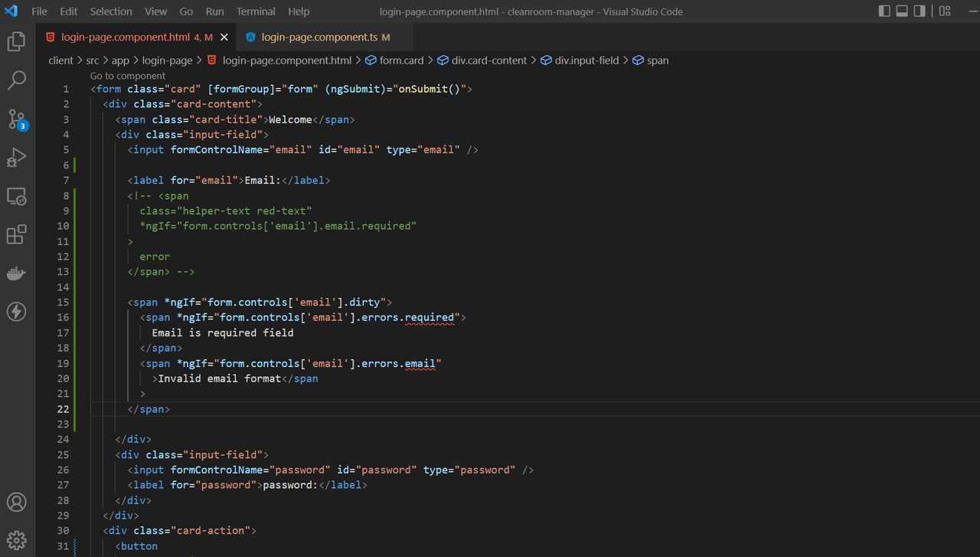Open the Go menu
Image resolution: width=980 pixels, height=557 pixels.
click(x=186, y=11)
